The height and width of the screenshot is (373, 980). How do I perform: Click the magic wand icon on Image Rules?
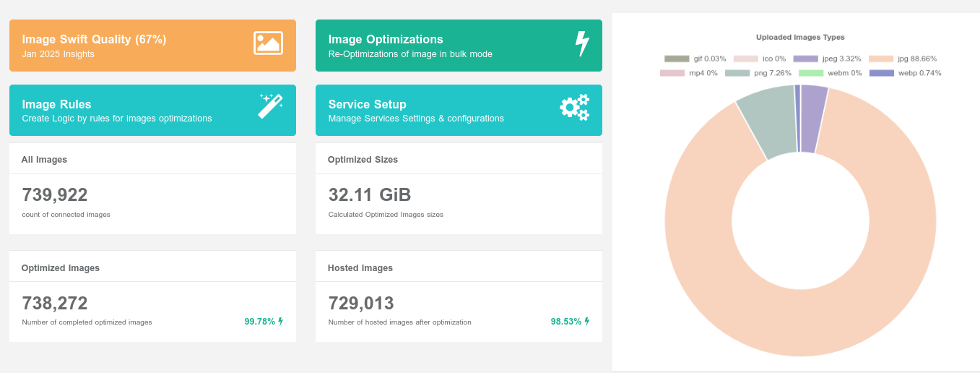point(270,106)
